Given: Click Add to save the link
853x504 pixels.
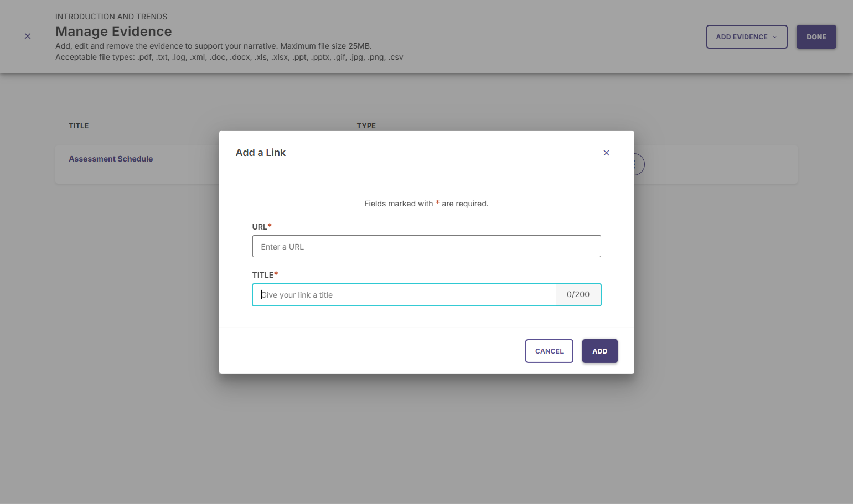Looking at the screenshot, I should (x=599, y=351).
